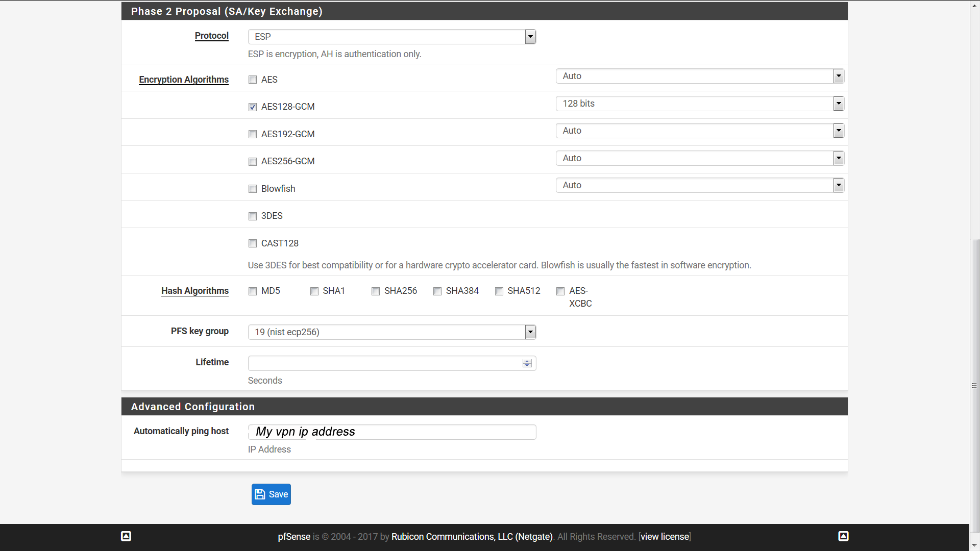The height and width of the screenshot is (551, 980).
Task: Tick the MD5 hash checkbox
Action: coord(253,291)
